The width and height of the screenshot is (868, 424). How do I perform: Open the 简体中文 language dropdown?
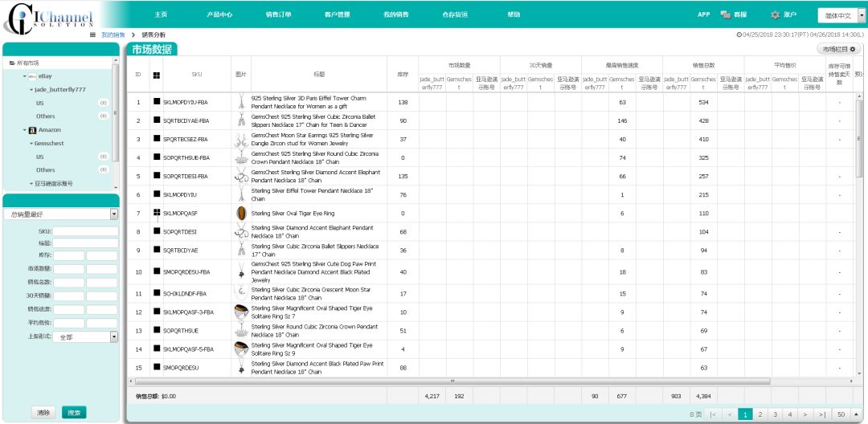pyautogui.click(x=841, y=15)
